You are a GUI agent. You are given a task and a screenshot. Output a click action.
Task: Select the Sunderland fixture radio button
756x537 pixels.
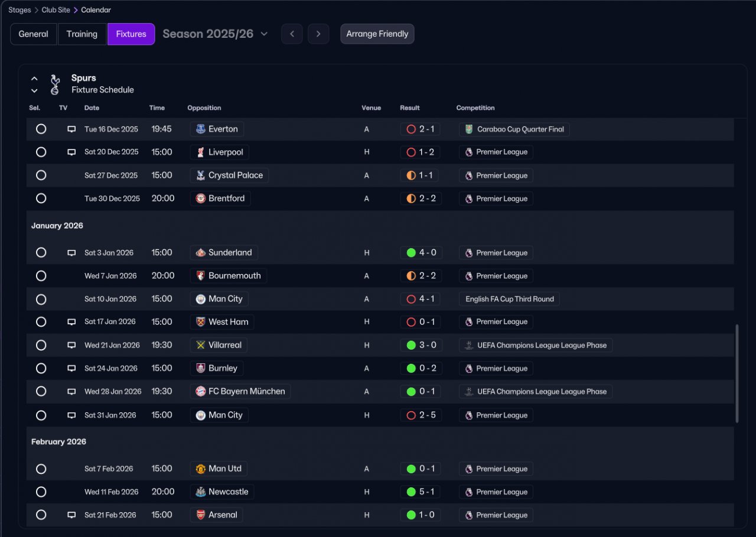(x=41, y=253)
